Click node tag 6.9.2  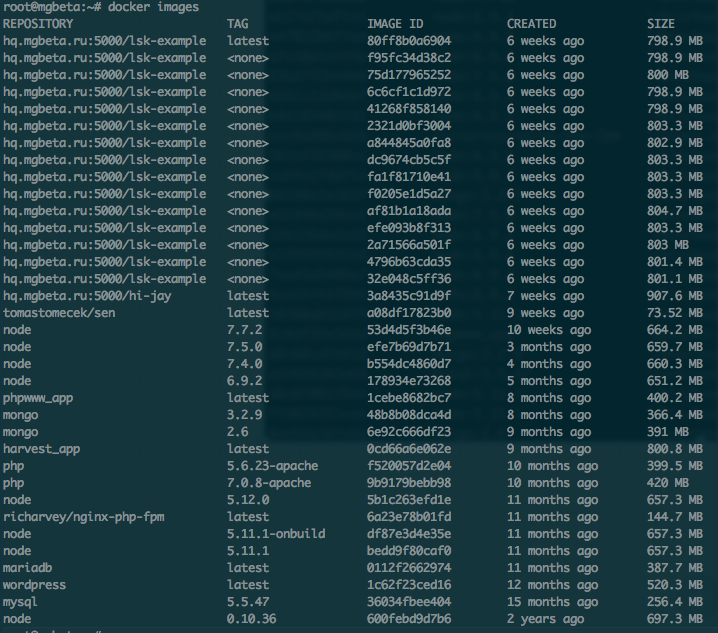point(245,381)
